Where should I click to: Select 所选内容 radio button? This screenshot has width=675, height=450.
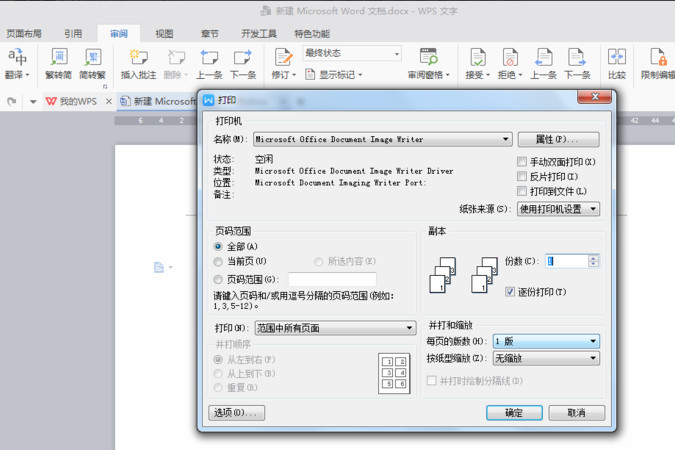319,261
